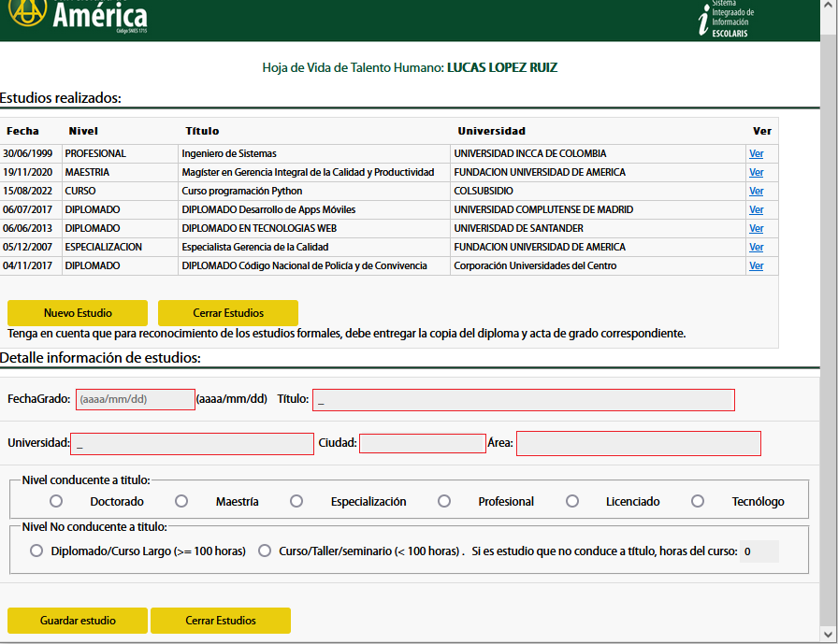Select Curso/Taller/seminario radio option

(x=265, y=551)
